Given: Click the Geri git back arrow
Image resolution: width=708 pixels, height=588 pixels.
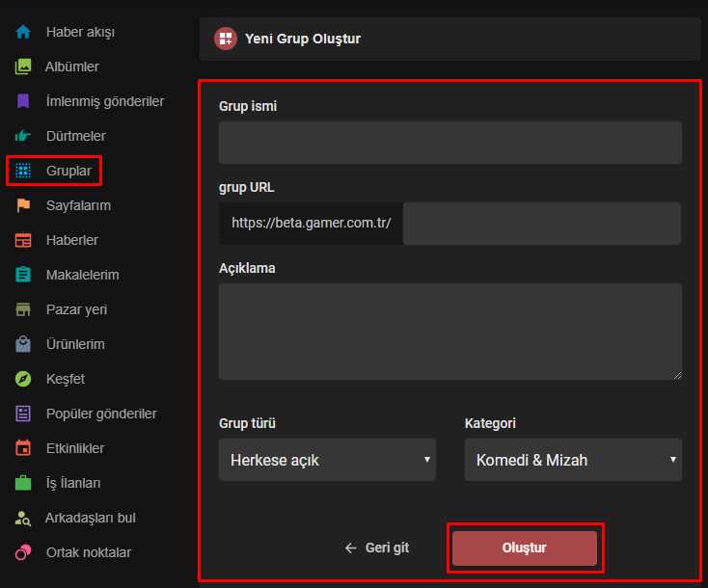Looking at the screenshot, I should [351, 548].
